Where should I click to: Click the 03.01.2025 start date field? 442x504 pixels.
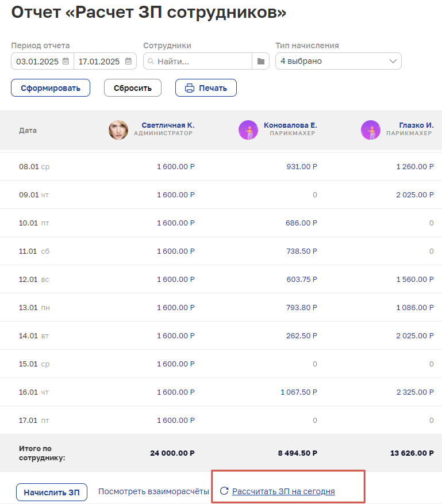43,61
